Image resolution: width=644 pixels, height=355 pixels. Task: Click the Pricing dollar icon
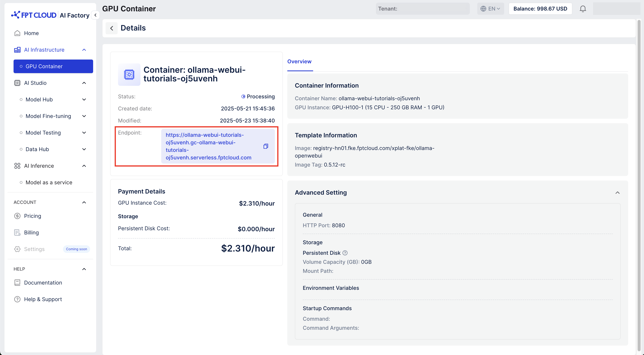click(17, 216)
